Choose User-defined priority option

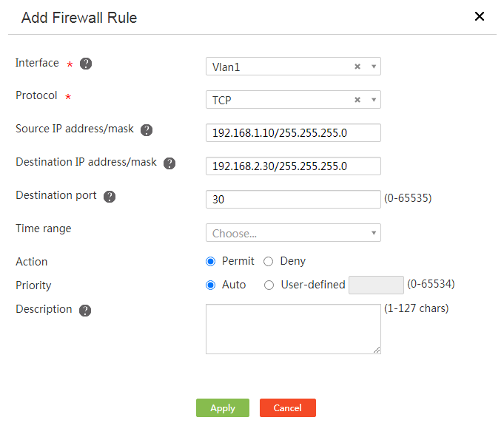coord(269,285)
